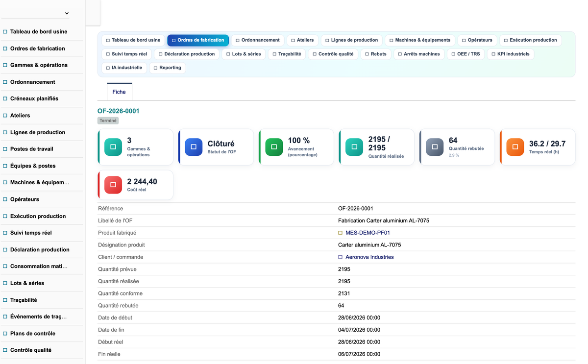Click sidebar icon for Traçabilité
The image size is (588, 364).
pyautogui.click(x=5, y=300)
